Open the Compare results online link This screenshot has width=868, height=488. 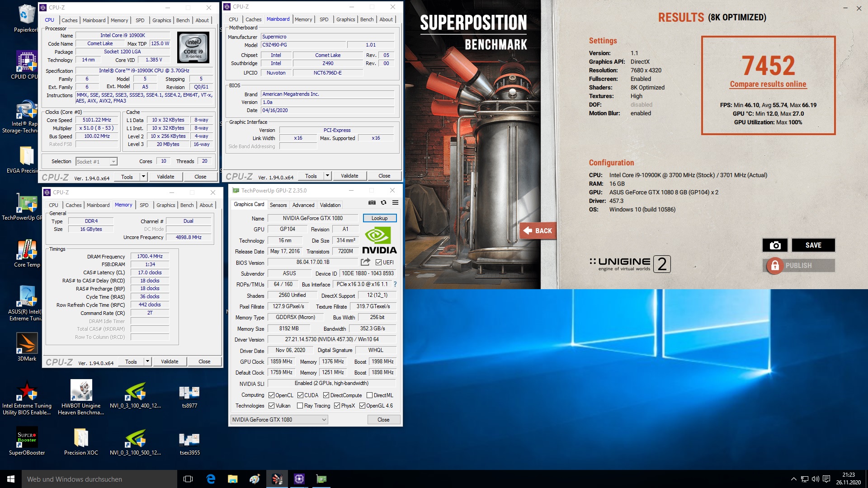768,84
